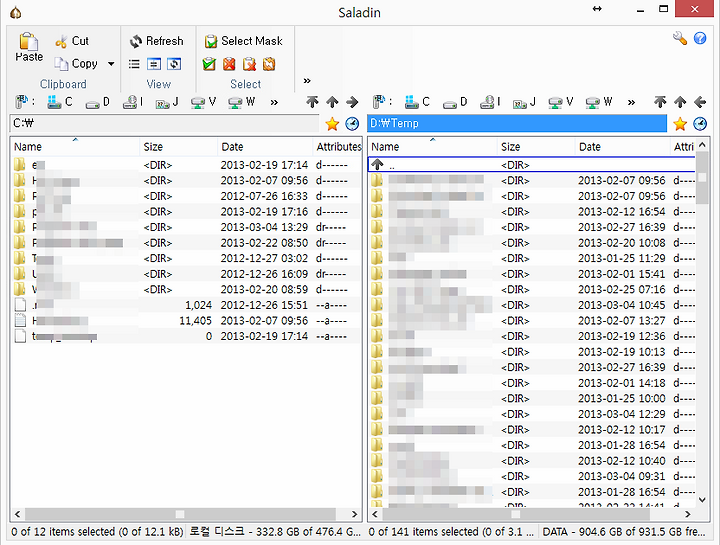
Task: Open left panel bookmarks star
Action: 332,124
